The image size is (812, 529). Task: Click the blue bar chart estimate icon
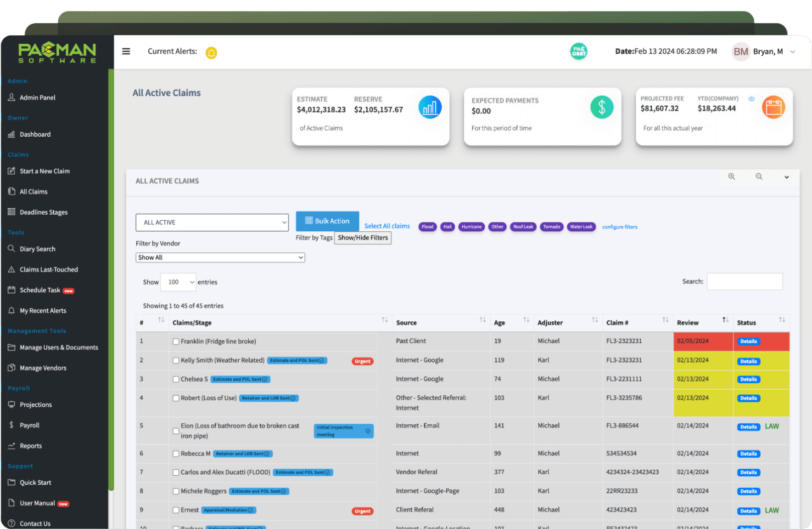coord(430,107)
